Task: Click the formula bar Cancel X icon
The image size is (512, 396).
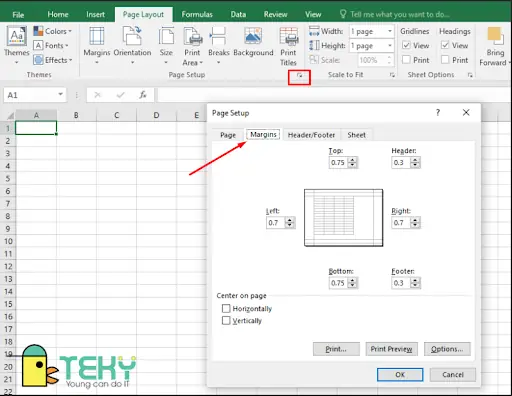Action: [98, 95]
